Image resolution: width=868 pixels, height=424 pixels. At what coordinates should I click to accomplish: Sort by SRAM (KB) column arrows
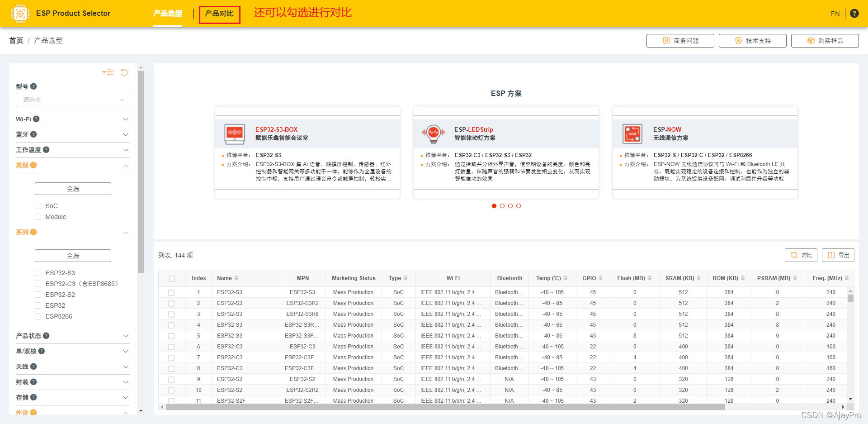(x=698, y=278)
